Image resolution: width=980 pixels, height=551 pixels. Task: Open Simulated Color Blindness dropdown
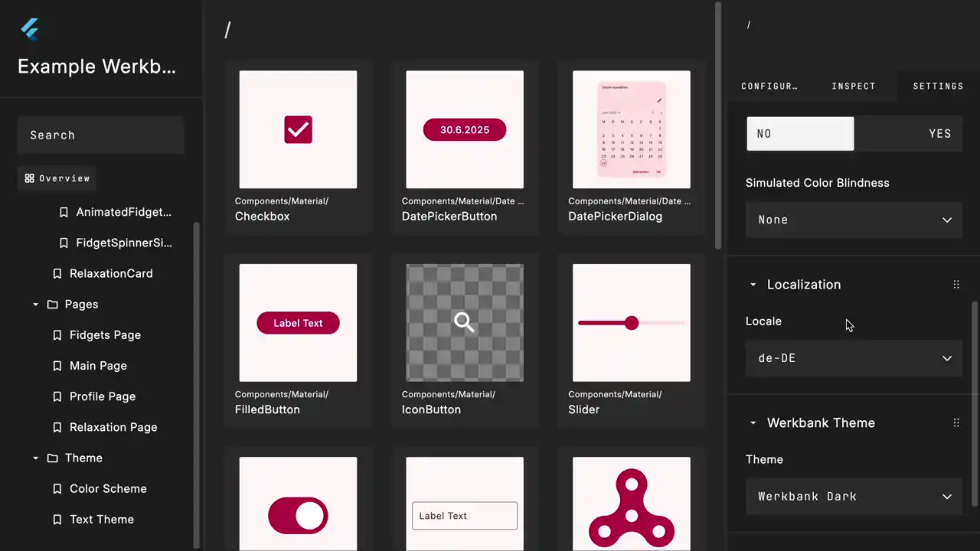click(854, 220)
